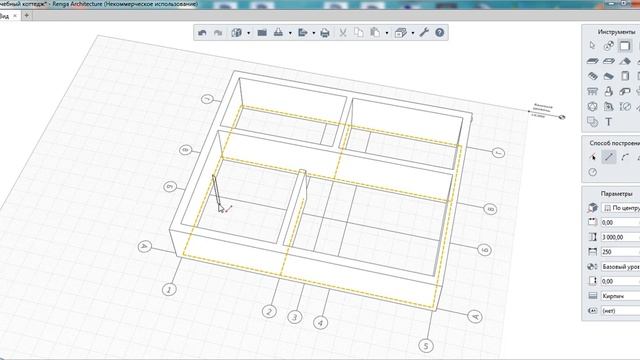Close the current view tab

(x=15, y=16)
